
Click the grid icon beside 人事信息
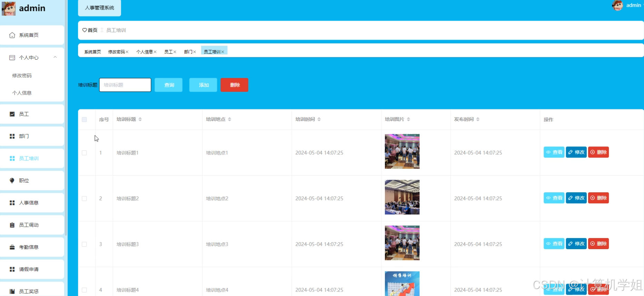tap(12, 203)
